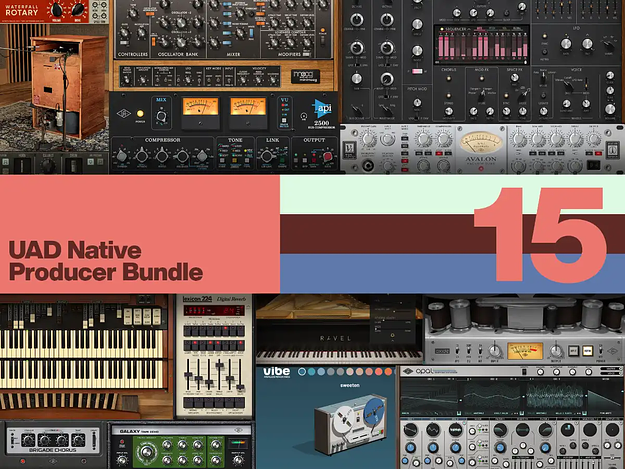Move the last Lexicon 224 fader

pyautogui.click(x=240, y=387)
